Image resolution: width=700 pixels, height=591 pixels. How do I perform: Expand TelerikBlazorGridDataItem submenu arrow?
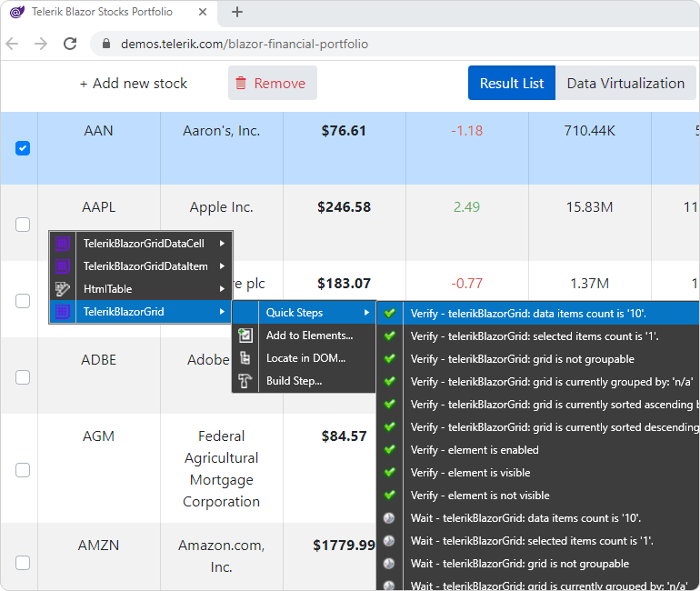coord(222,266)
